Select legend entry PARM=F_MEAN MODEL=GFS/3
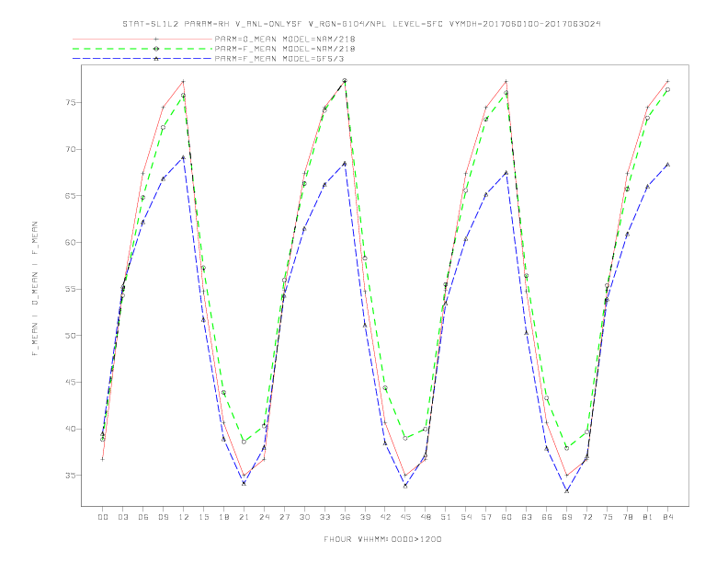Viewport: 728px width, 563px height. click(279, 59)
